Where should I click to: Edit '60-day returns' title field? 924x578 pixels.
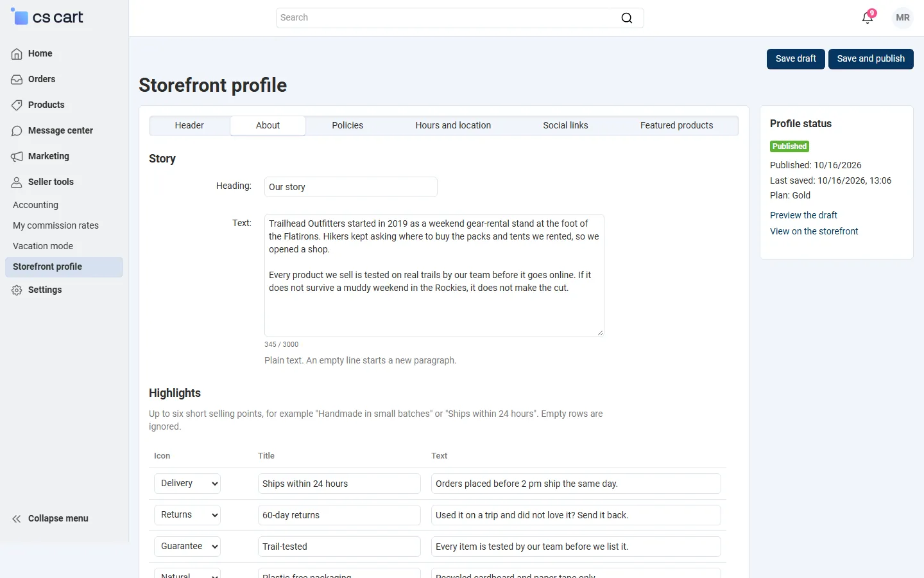(x=339, y=515)
